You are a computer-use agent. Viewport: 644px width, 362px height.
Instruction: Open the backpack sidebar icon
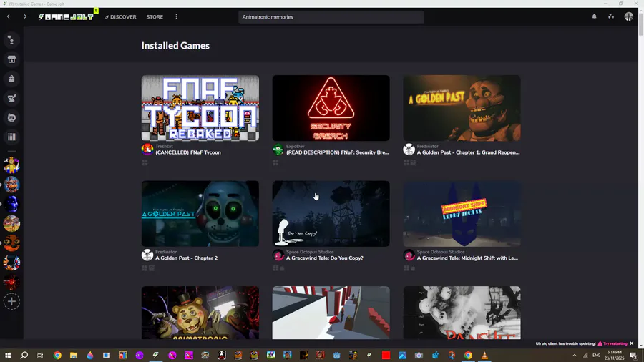(x=11, y=79)
